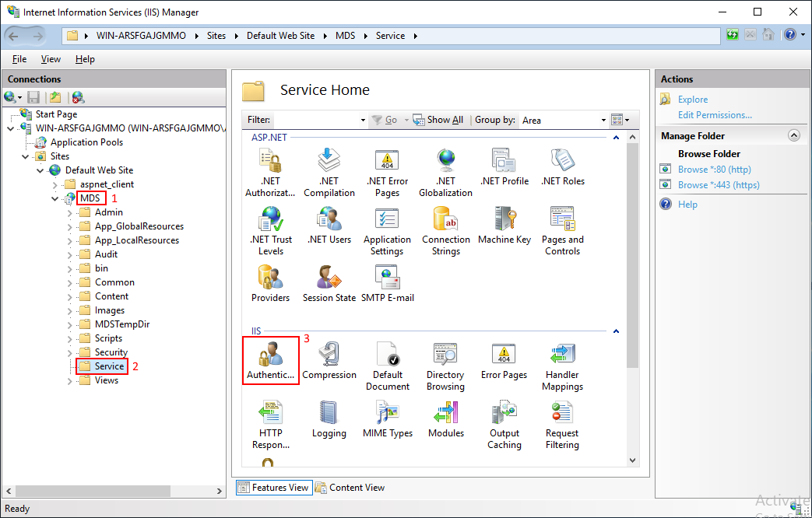Click the Connections horizontal scrollbar
The width and height of the screenshot is (812, 518).
tap(93, 491)
